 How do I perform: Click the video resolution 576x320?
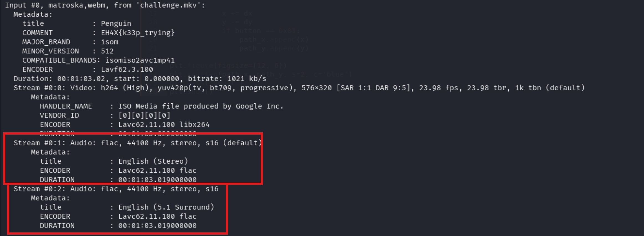[316, 88]
